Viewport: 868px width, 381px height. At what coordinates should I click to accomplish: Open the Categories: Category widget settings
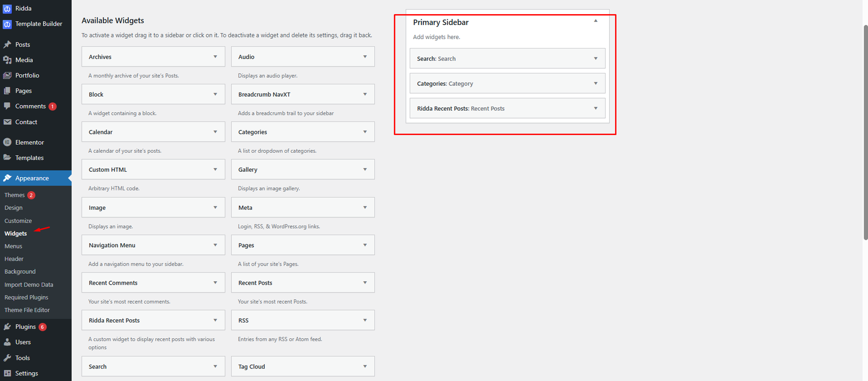pos(507,83)
